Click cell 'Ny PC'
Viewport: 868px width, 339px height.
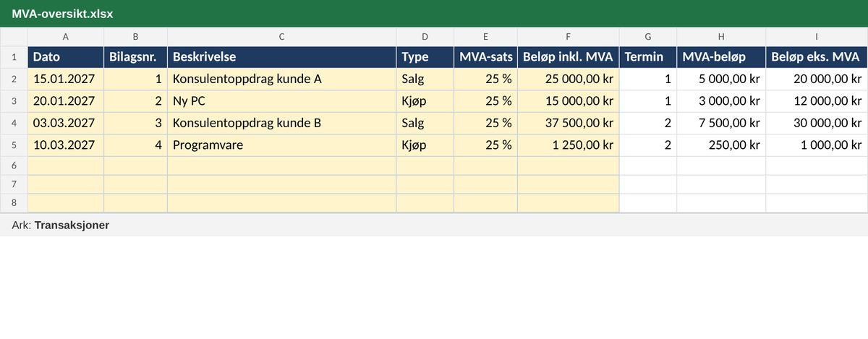282,101
